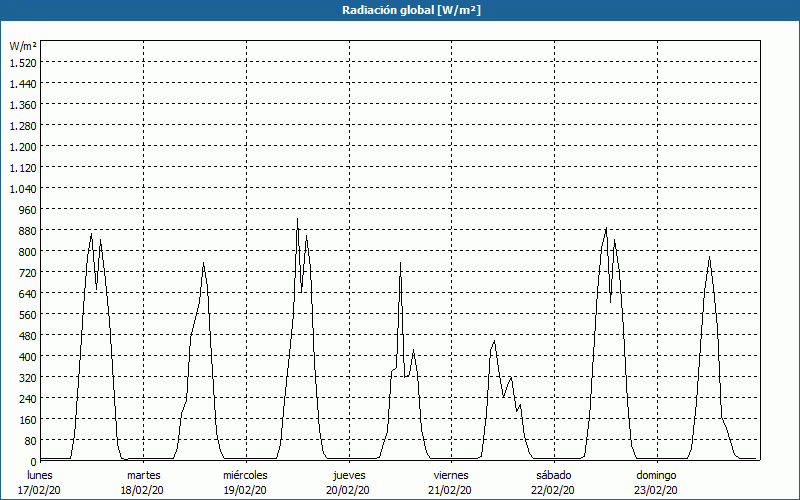Click the 160 y-axis value
The image size is (800, 500).
pos(28,420)
